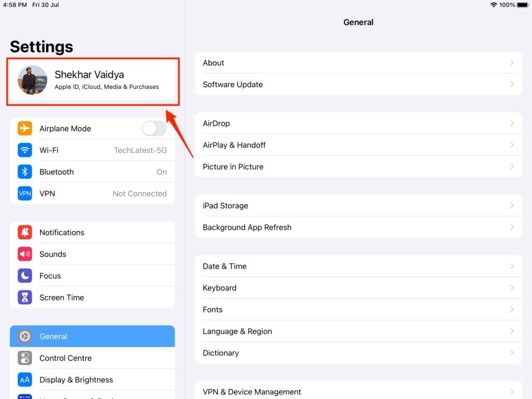The image size is (532, 399).
Task: Click the Background App Refresh label
Action: coord(247,228)
